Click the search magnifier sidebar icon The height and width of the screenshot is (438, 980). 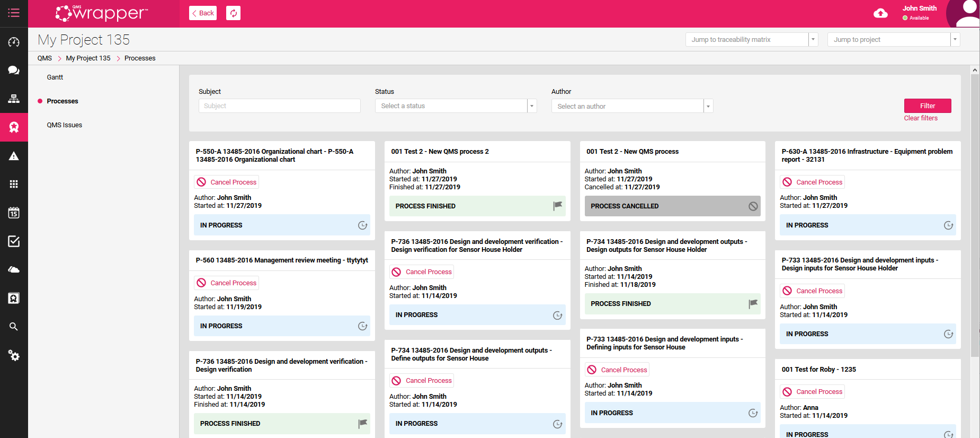point(14,327)
